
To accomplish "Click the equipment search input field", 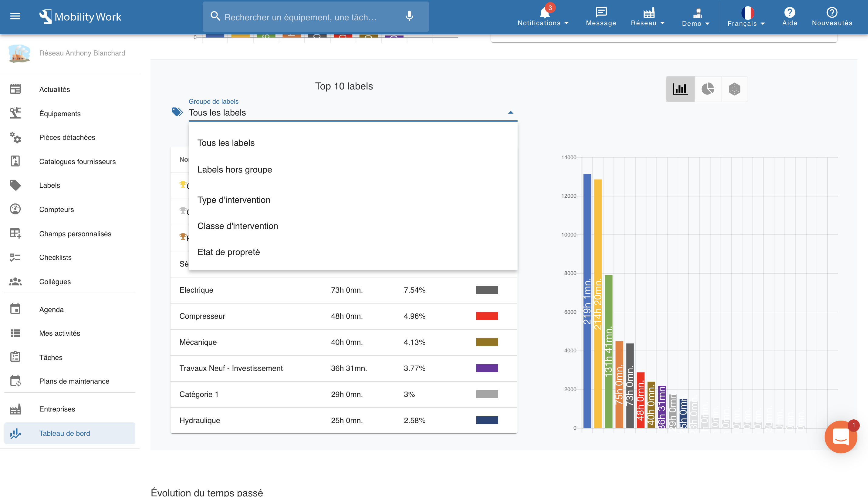I will click(300, 17).
